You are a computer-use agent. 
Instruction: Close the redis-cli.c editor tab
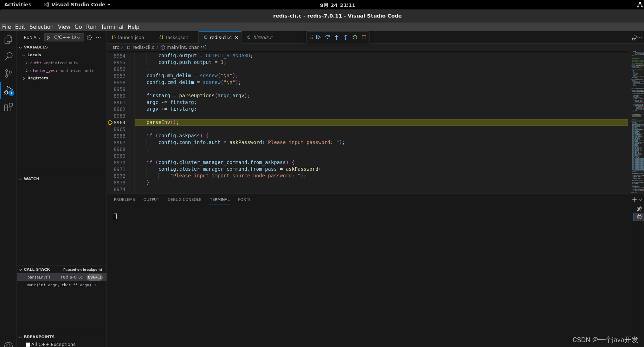[x=237, y=38]
